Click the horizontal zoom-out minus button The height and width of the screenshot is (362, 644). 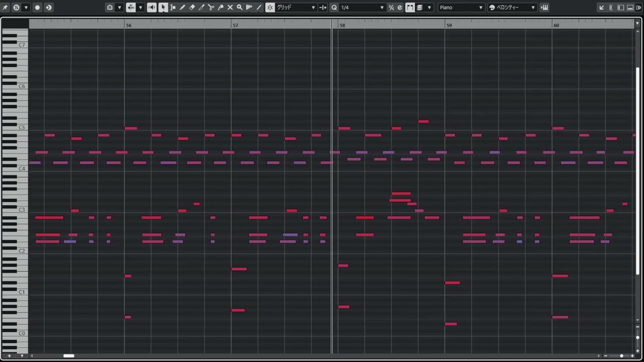tap(606, 356)
